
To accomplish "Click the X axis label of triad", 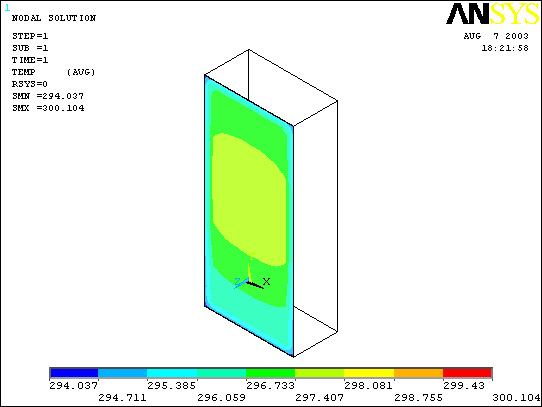I will pos(266,281).
